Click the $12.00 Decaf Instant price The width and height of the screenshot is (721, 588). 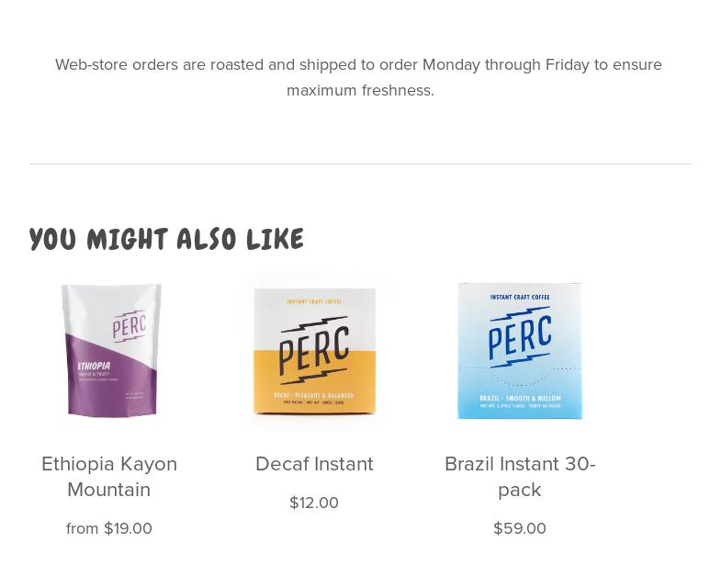coord(314,503)
